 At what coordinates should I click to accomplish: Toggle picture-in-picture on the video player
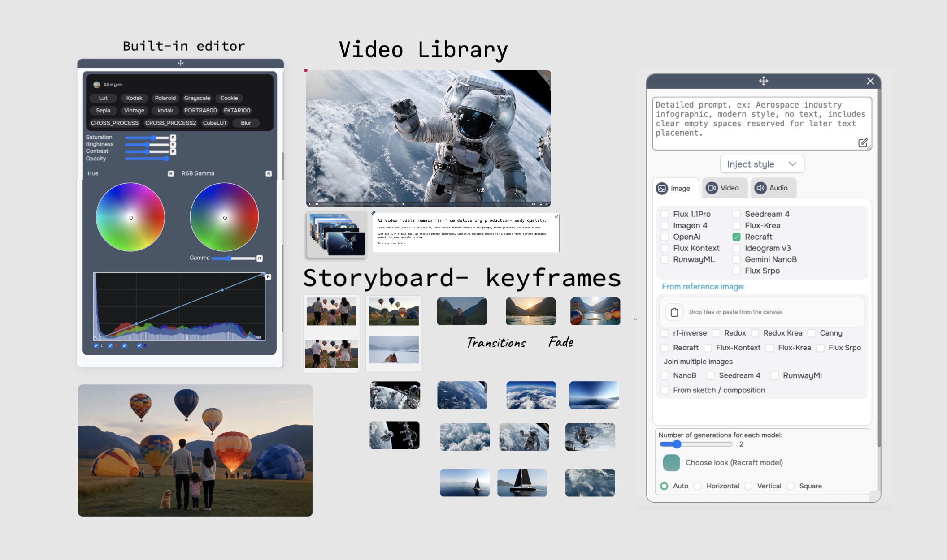click(x=540, y=204)
